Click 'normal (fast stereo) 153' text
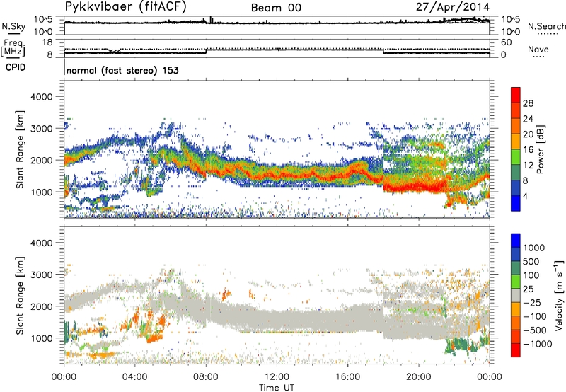The image size is (566, 392). pyautogui.click(x=122, y=70)
